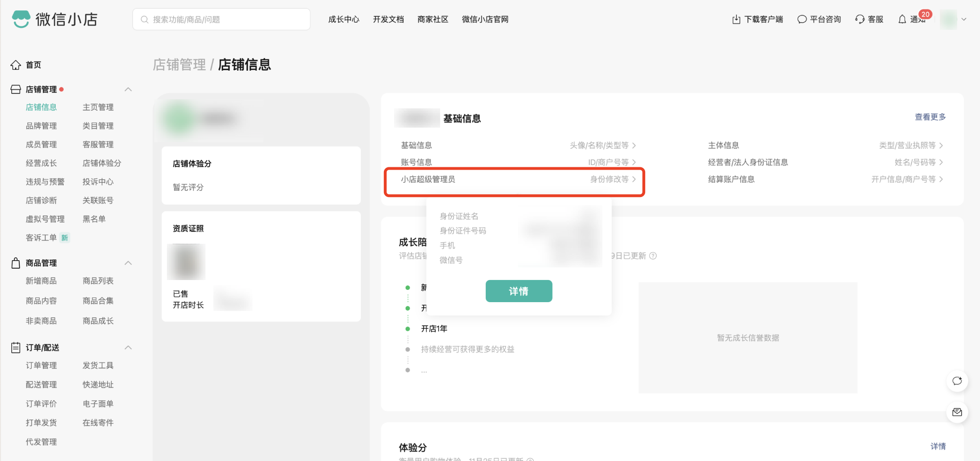The height and width of the screenshot is (461, 980).
Task: Click the search input field
Action: point(222,19)
